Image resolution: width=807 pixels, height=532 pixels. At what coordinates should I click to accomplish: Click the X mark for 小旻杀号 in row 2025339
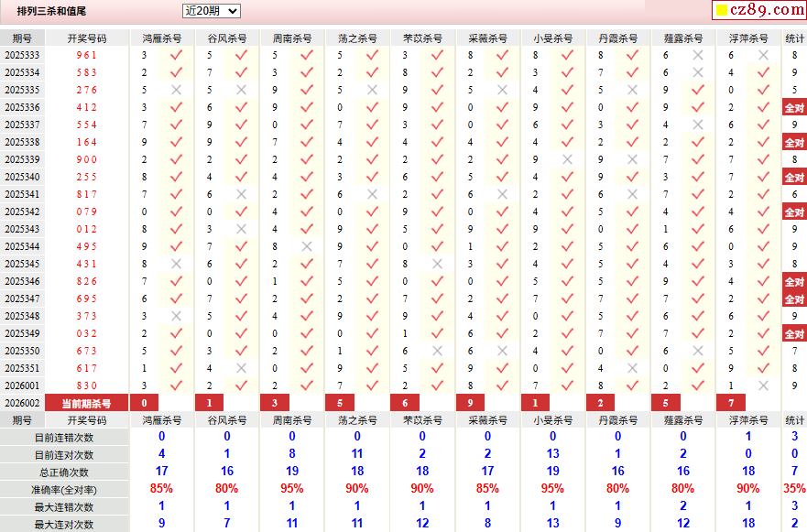[567, 159]
